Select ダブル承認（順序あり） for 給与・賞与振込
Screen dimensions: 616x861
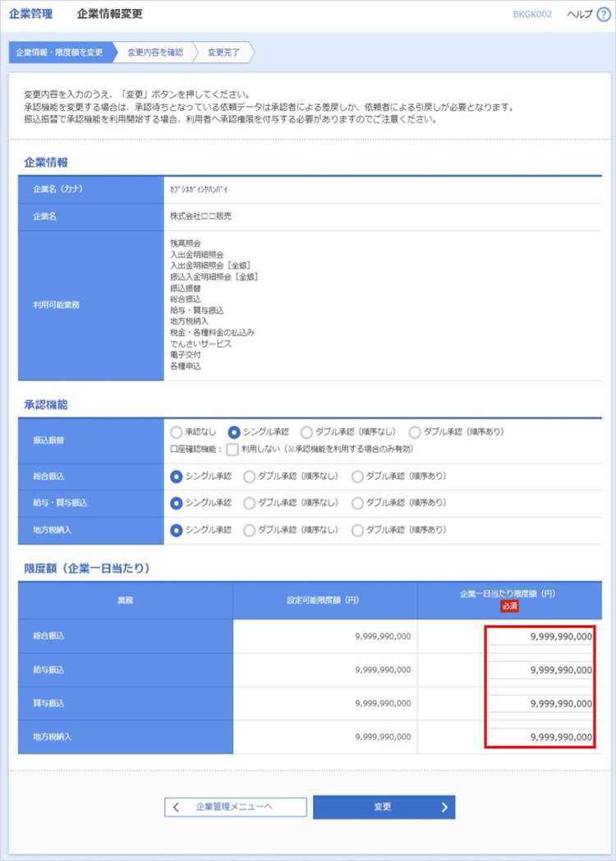(x=357, y=503)
